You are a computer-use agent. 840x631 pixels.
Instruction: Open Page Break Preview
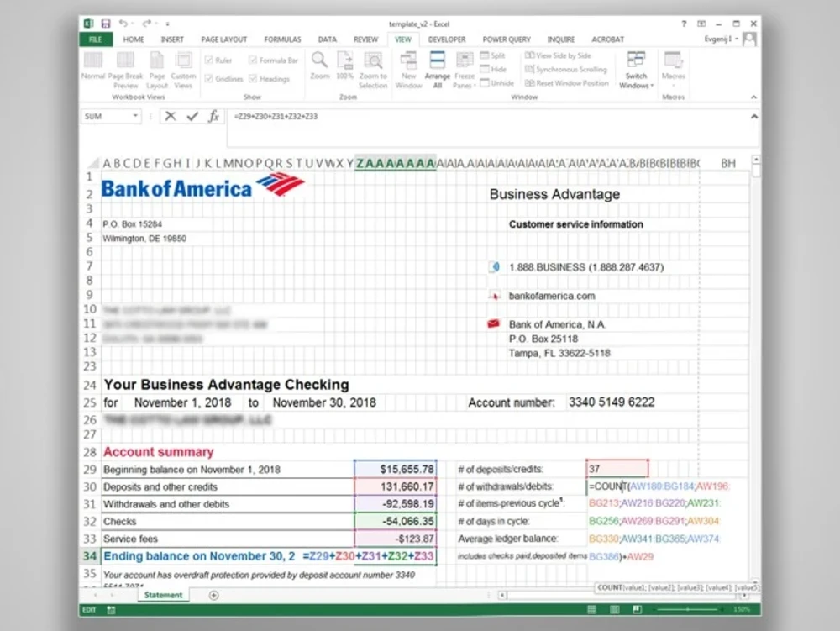125,71
